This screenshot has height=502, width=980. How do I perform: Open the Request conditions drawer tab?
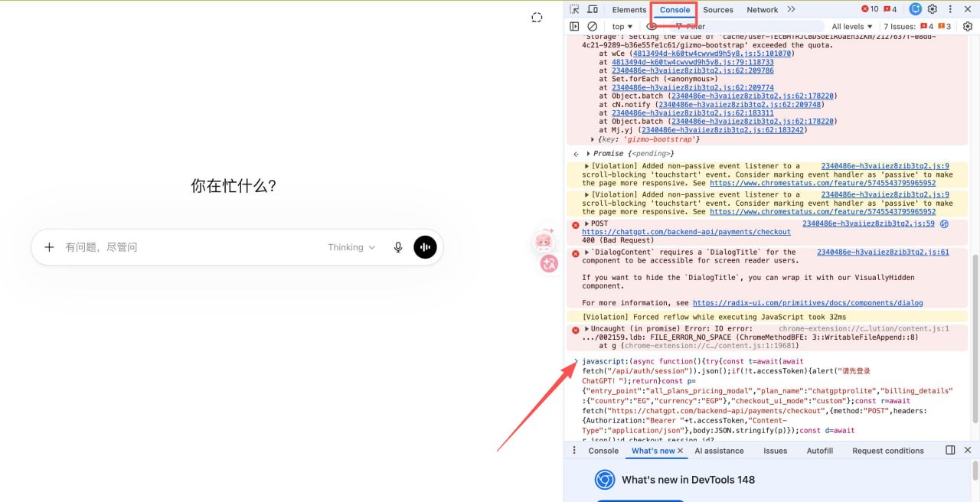click(888, 451)
